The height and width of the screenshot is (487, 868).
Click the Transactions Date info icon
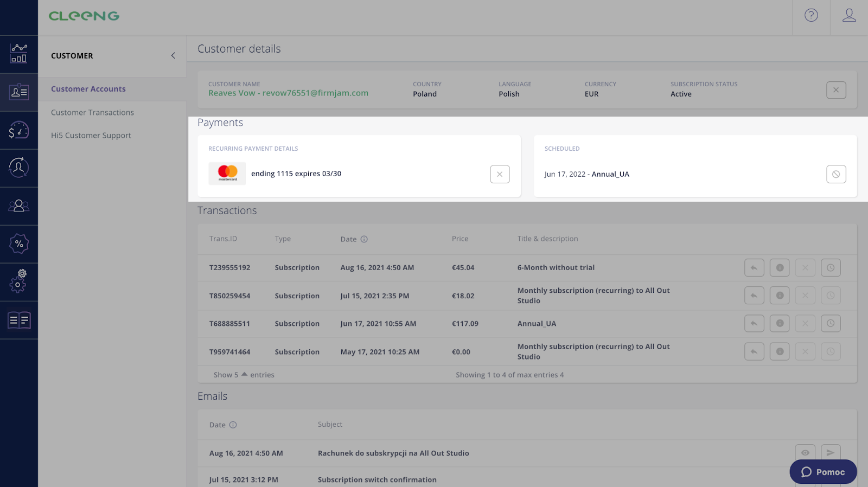pos(364,239)
